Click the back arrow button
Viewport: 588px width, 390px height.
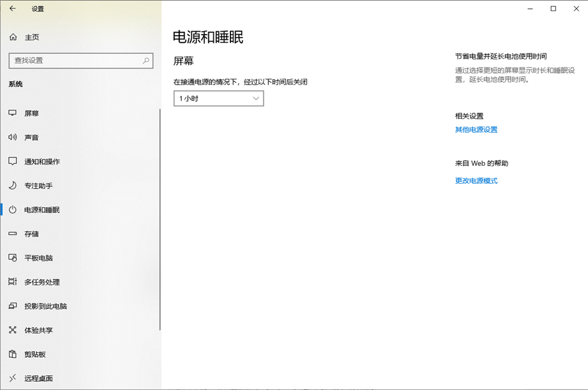[12, 9]
